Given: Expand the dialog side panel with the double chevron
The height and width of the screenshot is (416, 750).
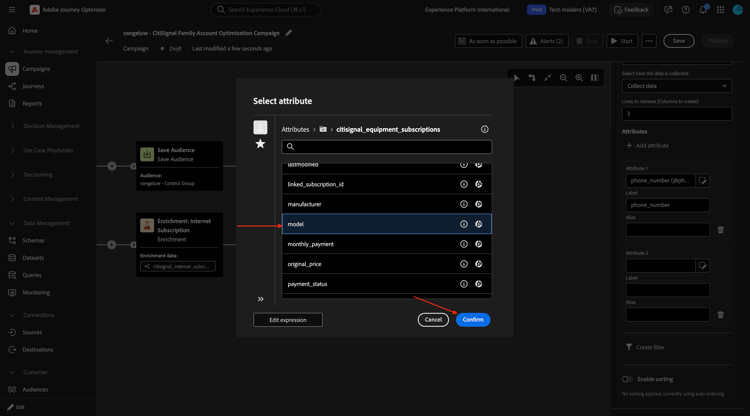Looking at the screenshot, I should click(261, 299).
